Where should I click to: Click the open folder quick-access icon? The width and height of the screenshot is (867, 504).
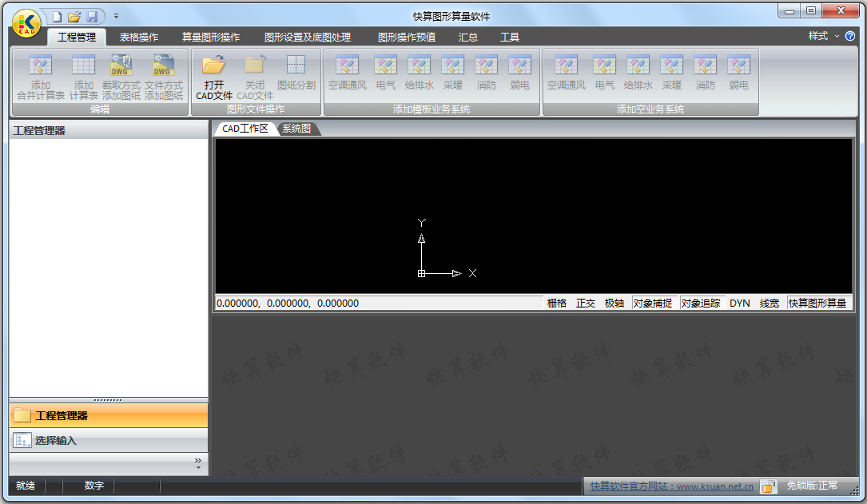coord(74,17)
